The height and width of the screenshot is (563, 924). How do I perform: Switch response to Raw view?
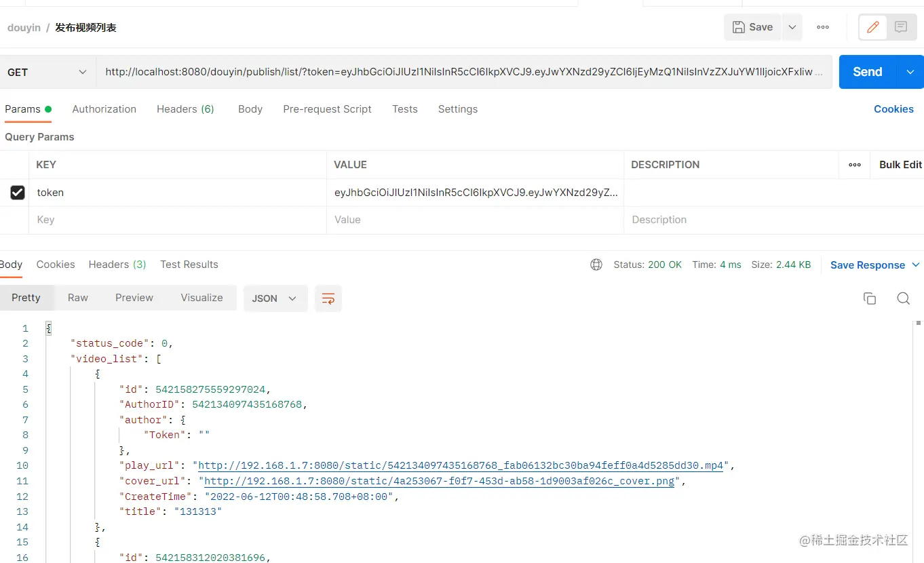click(78, 298)
